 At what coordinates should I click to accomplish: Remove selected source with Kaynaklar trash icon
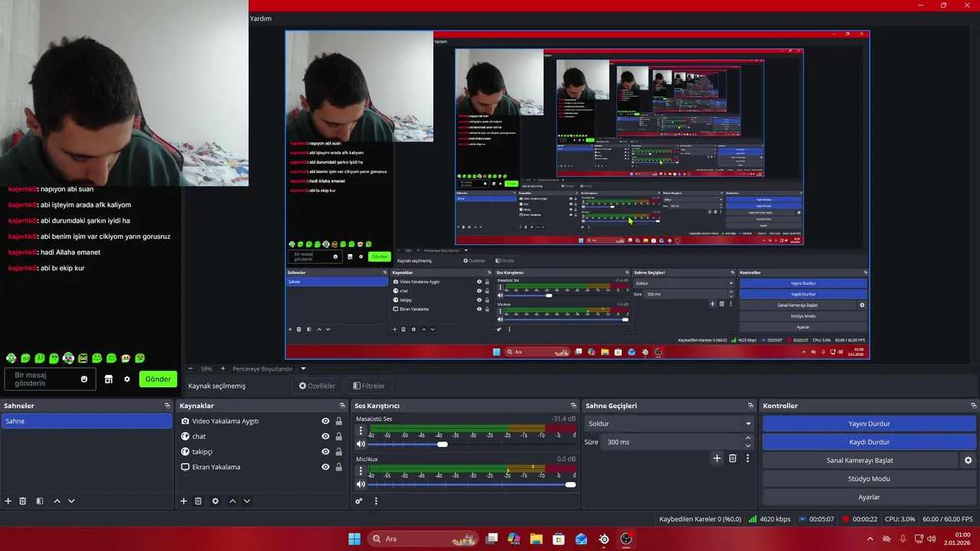198,500
